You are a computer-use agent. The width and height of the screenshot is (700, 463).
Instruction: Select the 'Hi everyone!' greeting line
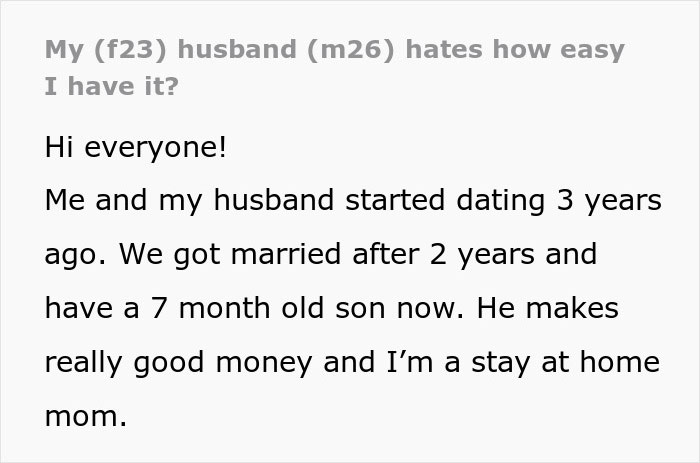(x=136, y=147)
